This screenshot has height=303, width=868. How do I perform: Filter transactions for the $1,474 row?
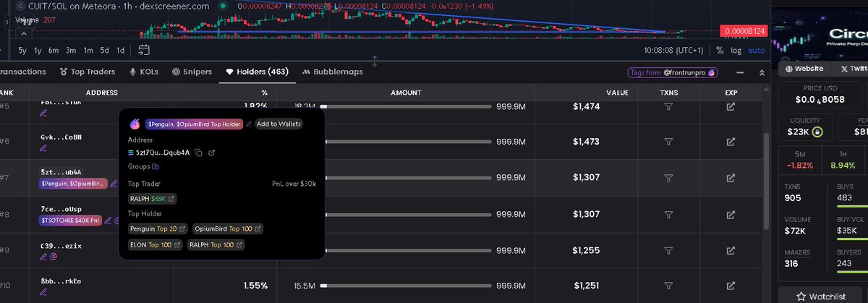668,106
